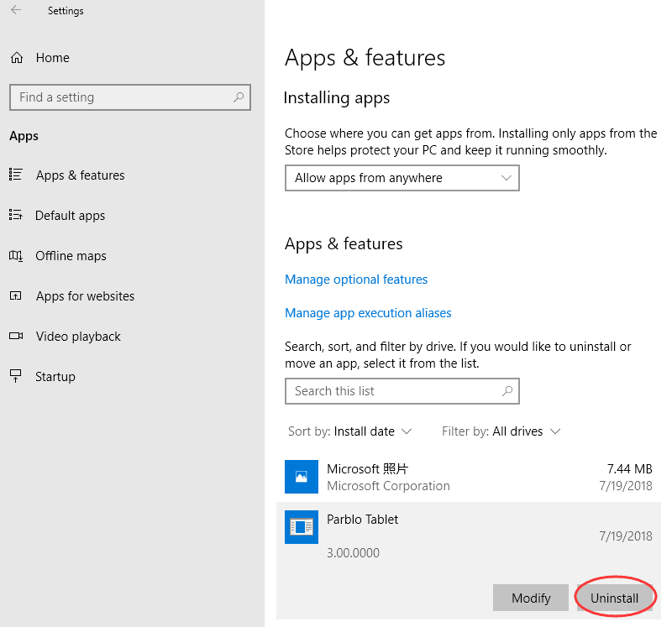Image resolution: width=672 pixels, height=627 pixels.
Task: Click the Modify button for Parblo Tablet
Action: (531, 598)
